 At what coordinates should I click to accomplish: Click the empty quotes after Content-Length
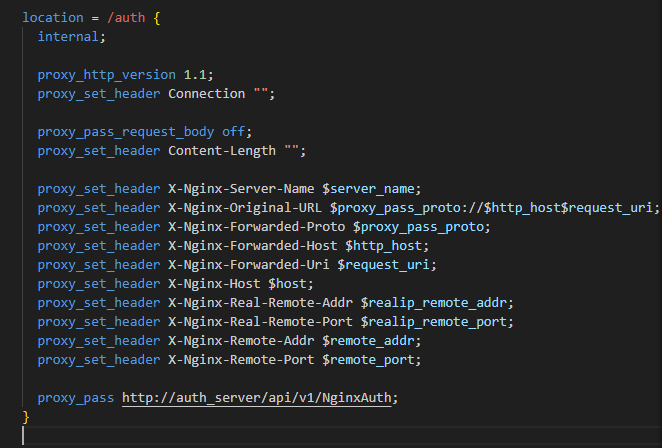pyautogui.click(x=291, y=148)
